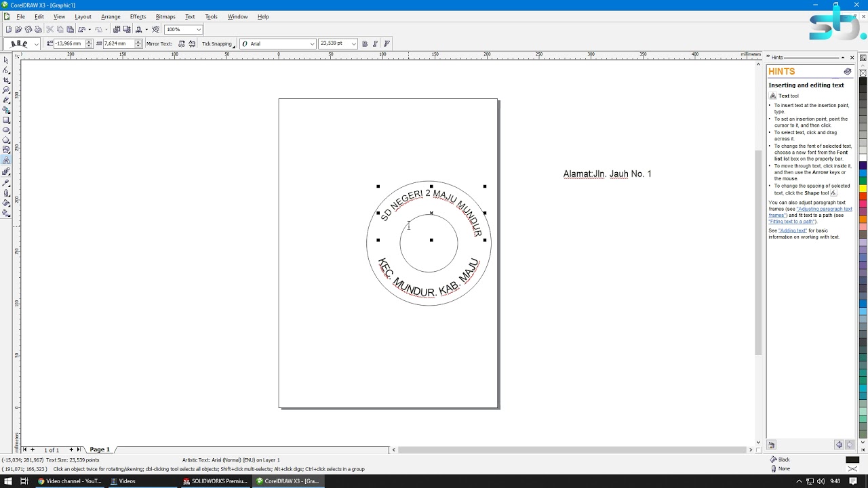Open the Application Launcher dropdown arrow
Screen dimensions: 868x488
coord(146,29)
